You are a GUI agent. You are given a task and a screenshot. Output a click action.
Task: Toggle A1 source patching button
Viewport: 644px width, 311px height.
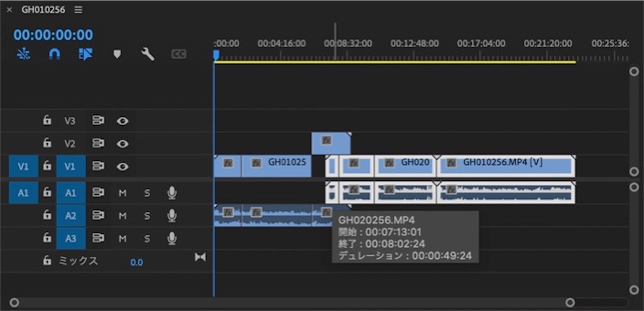pyautogui.click(x=23, y=193)
